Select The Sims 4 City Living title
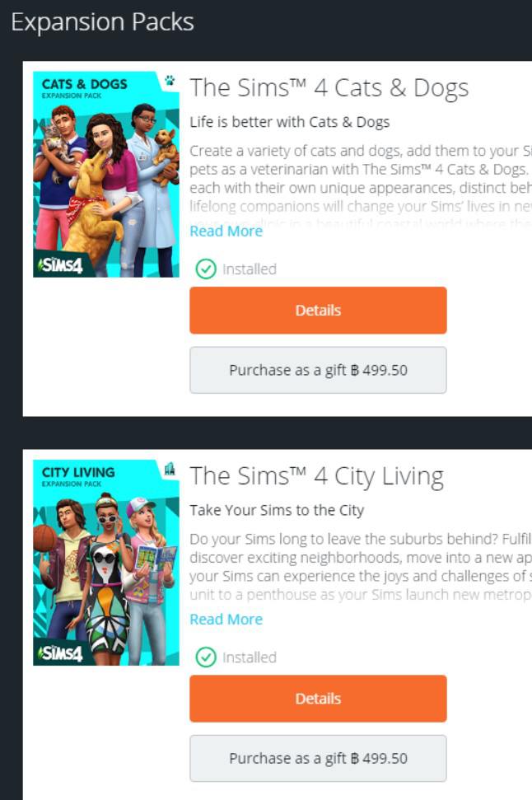The height and width of the screenshot is (800, 532). [x=317, y=476]
